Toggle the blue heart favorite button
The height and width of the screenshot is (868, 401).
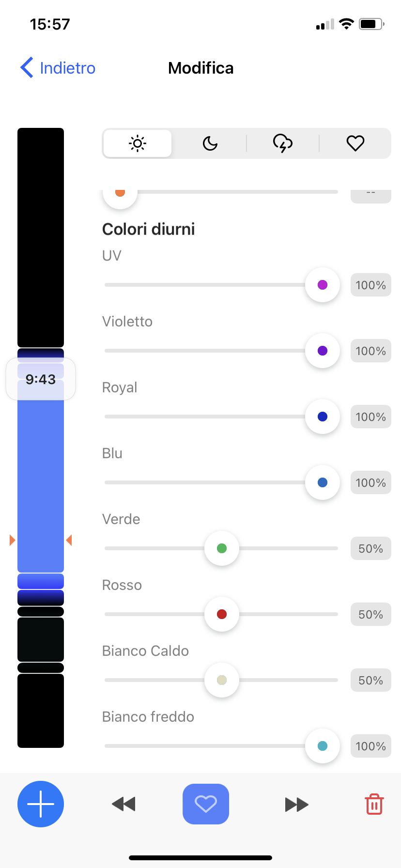206,804
